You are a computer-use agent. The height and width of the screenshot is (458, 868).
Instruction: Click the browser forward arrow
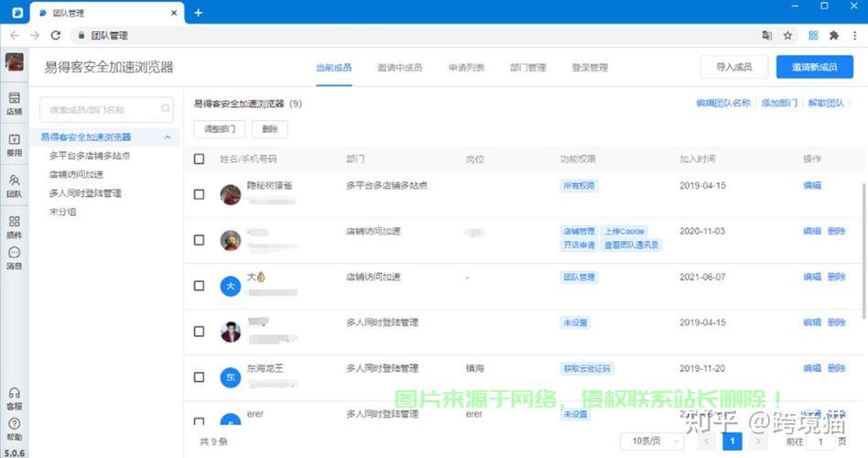pyautogui.click(x=35, y=36)
